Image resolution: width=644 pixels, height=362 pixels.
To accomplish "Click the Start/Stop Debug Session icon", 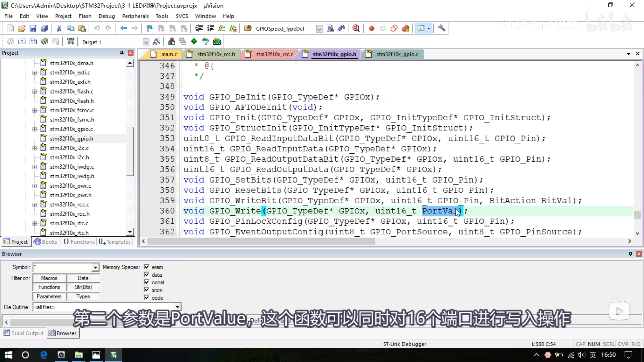I will click(x=356, y=28).
